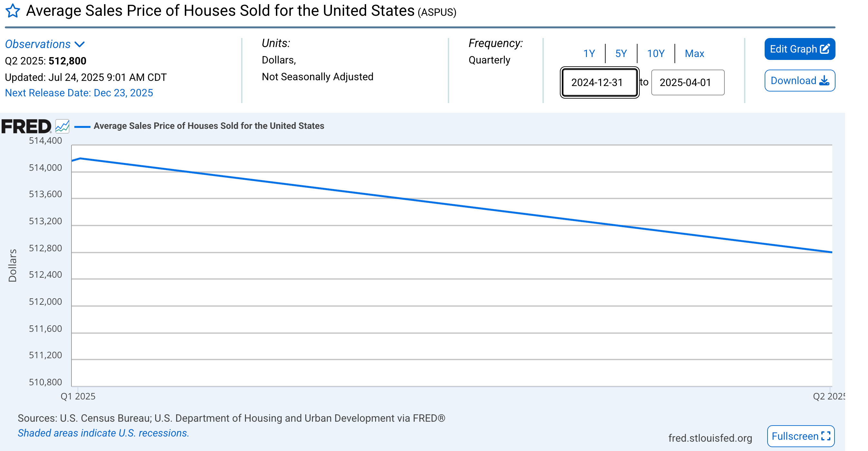
Task: Click the end date field 2025-04-01
Action: click(x=687, y=82)
